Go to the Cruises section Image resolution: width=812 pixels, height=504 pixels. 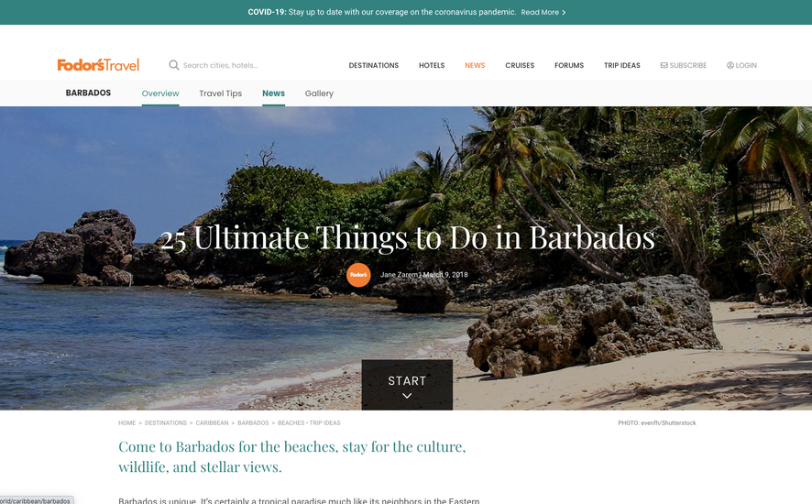(520, 65)
